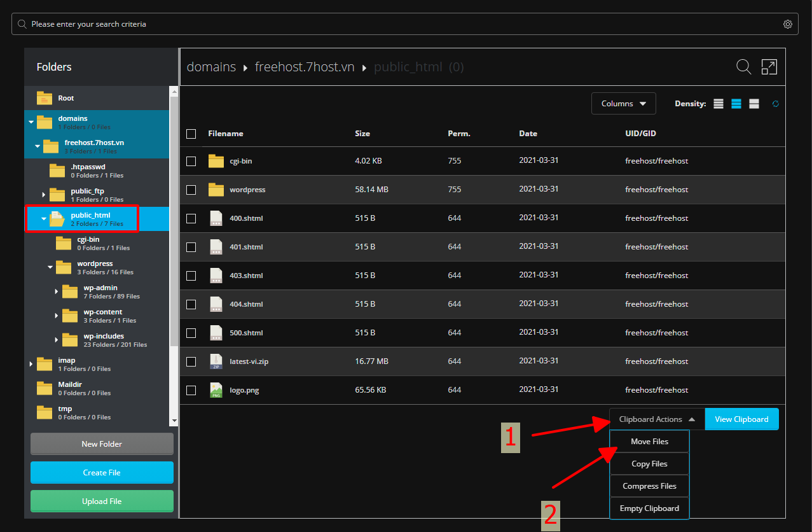Screen dimensions: 812x532
Task: Click the search magnifier icon in the search bar
Action: click(x=22, y=24)
